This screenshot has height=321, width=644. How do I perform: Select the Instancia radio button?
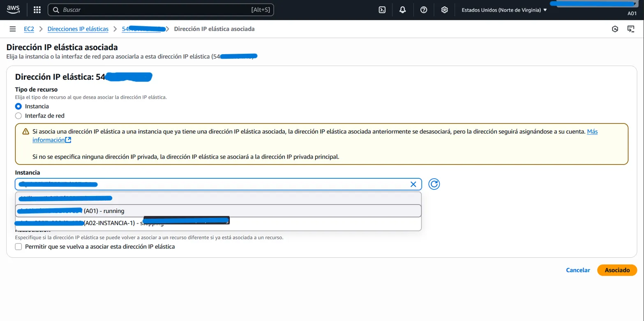pyautogui.click(x=18, y=106)
